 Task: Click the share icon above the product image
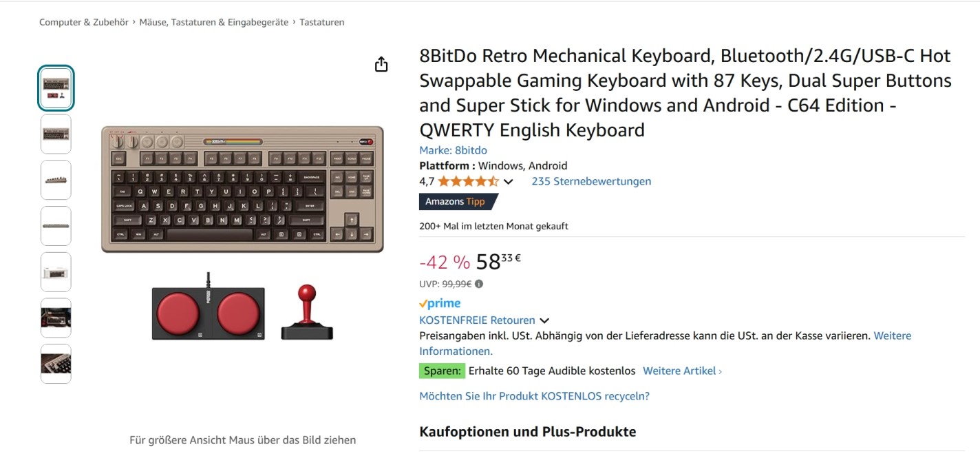pyautogui.click(x=381, y=65)
